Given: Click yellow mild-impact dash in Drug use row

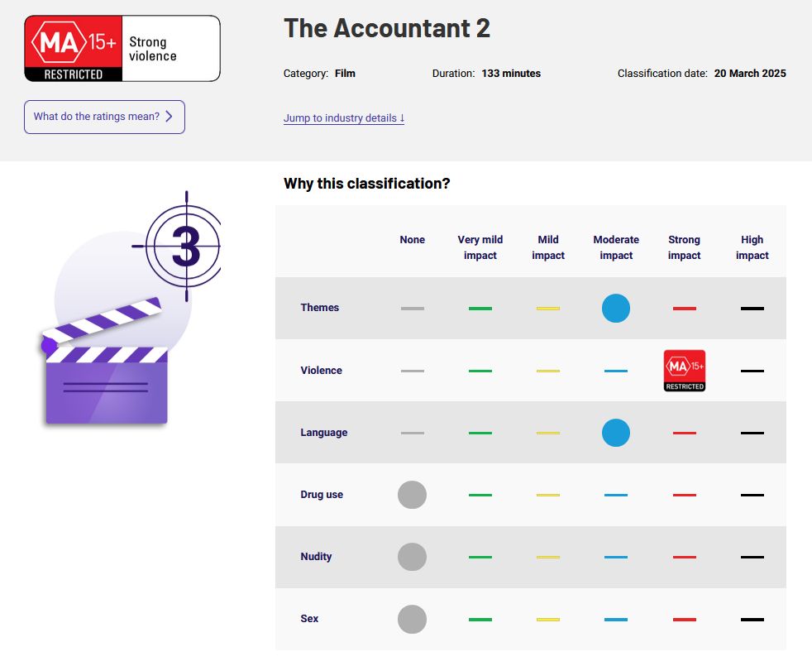Looking at the screenshot, I should coord(548,495).
